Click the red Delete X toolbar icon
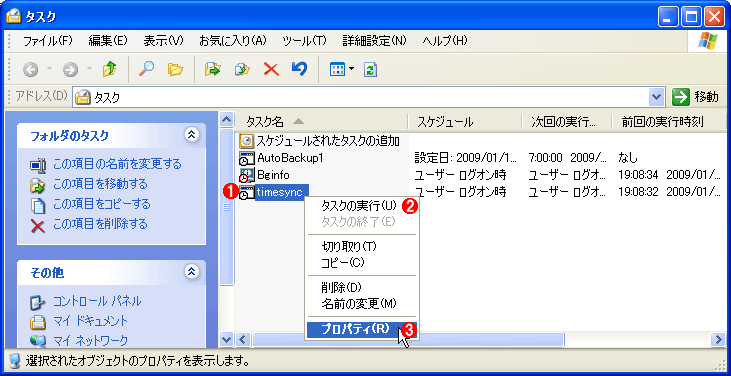Image resolution: width=731 pixels, height=376 pixels. pyautogui.click(x=271, y=70)
